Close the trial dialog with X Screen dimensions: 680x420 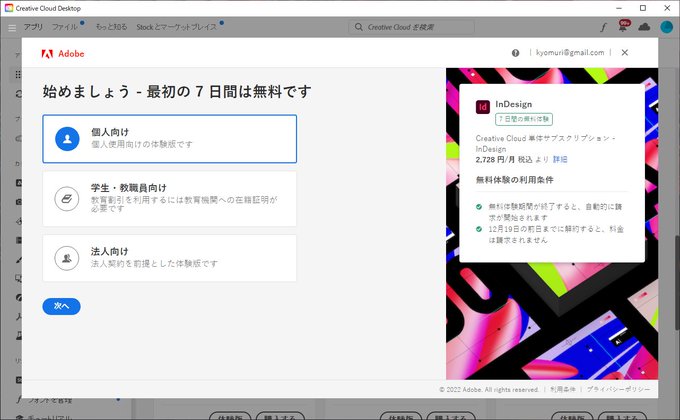[624, 52]
